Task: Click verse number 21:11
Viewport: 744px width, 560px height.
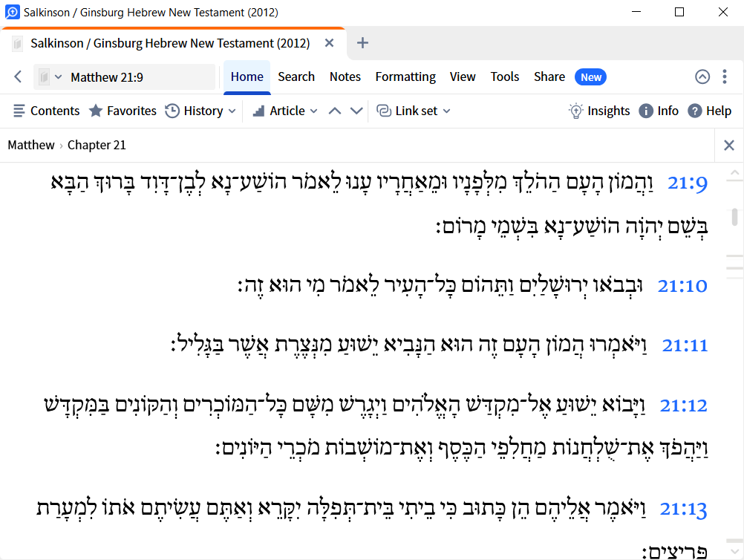Action: pos(685,345)
